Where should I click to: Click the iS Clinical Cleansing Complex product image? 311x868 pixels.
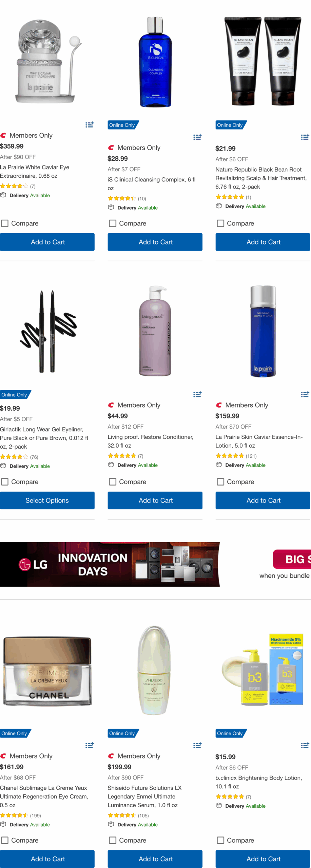[x=155, y=62]
